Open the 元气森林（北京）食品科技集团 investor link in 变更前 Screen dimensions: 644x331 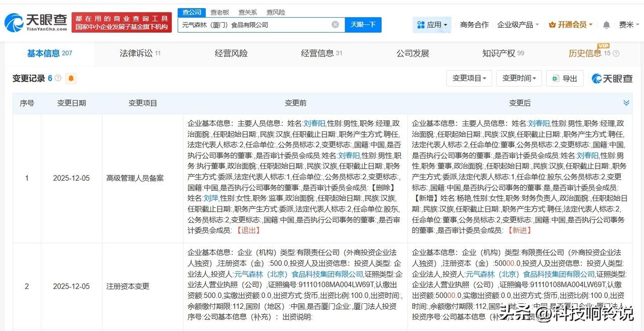click(x=298, y=275)
